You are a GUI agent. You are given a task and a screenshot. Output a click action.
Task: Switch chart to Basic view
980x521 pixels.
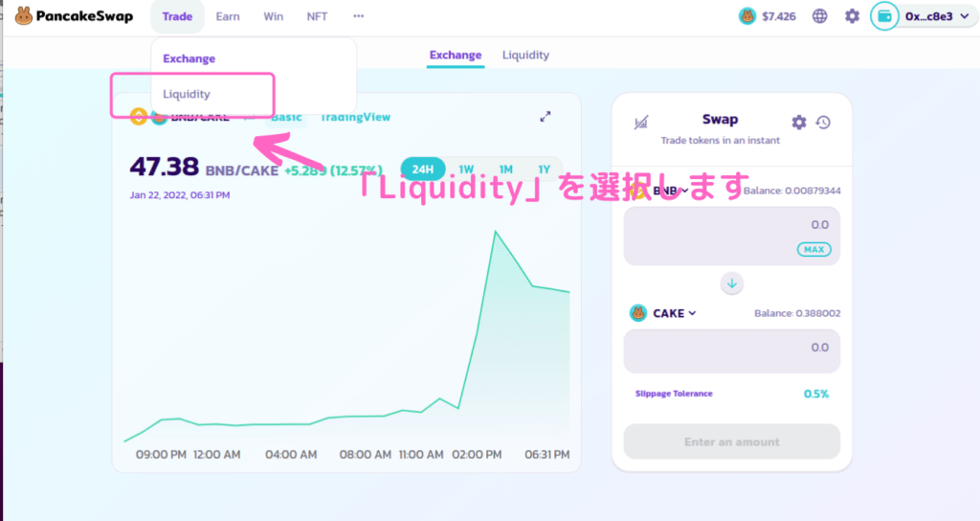pyautogui.click(x=286, y=117)
